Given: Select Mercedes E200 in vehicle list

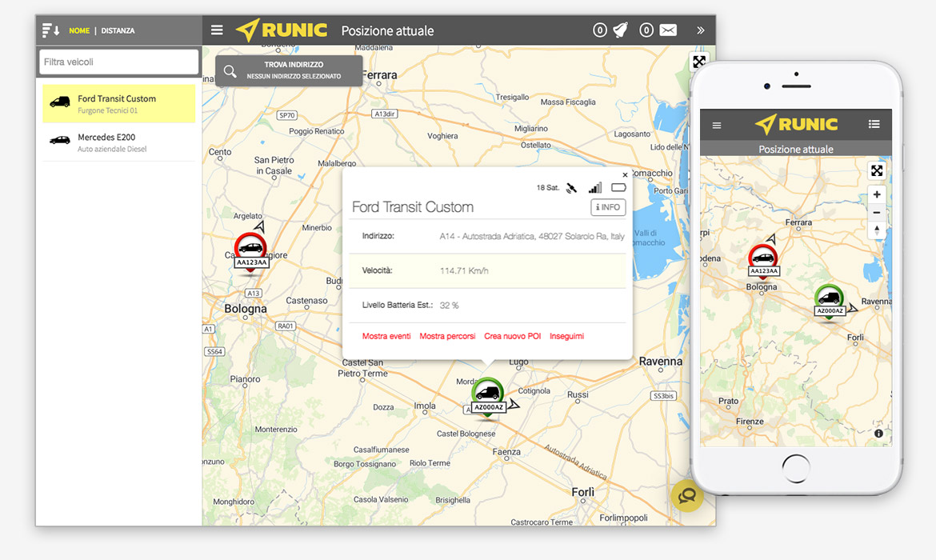Looking at the screenshot, I should 118,142.
